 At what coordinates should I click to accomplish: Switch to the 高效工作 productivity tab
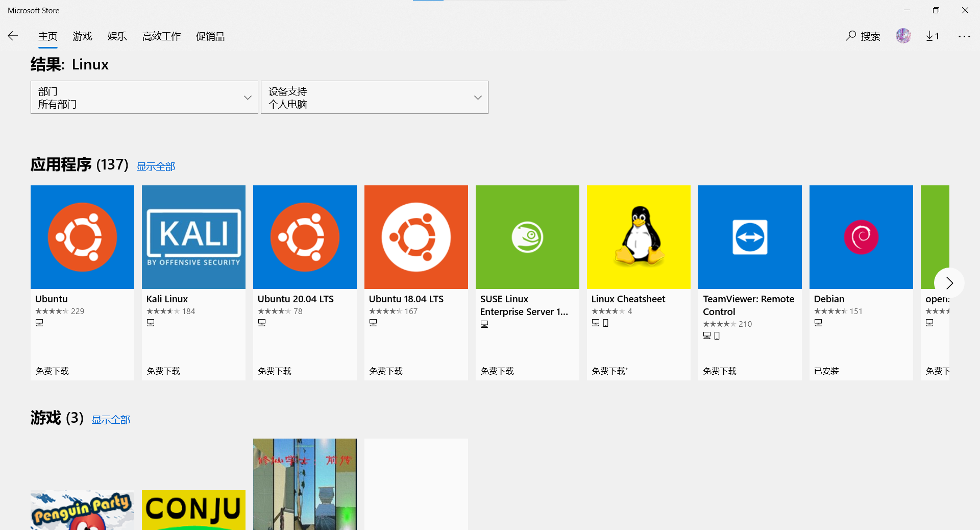[162, 36]
